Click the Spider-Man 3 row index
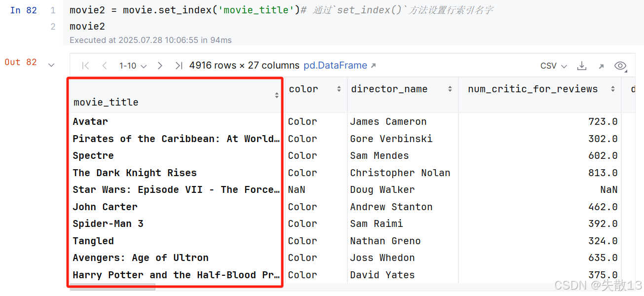 click(x=108, y=223)
